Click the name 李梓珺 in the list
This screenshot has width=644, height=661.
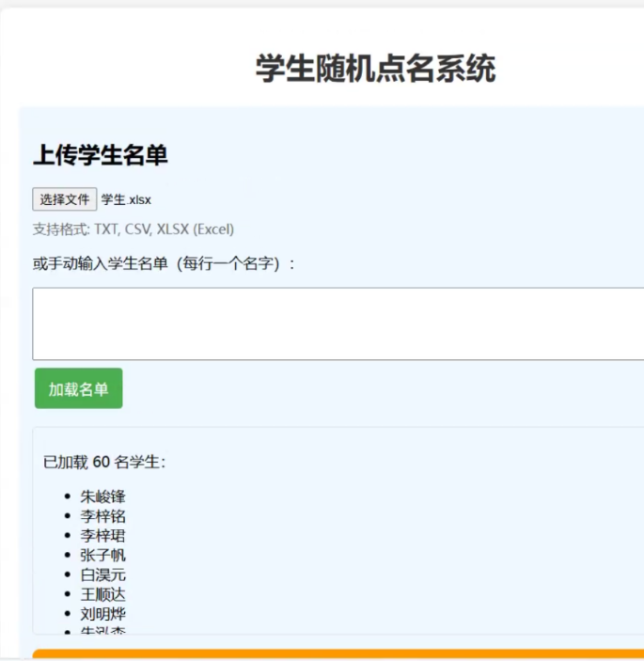coord(102,536)
